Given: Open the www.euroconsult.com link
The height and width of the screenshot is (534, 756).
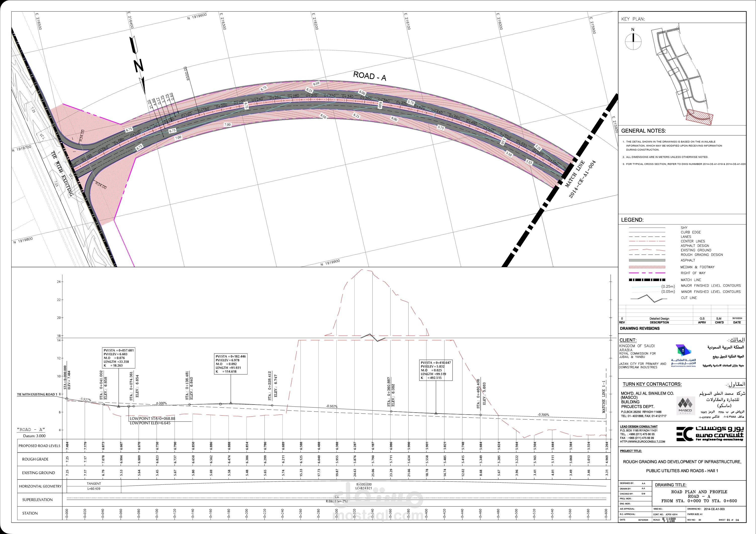Looking at the screenshot, I should (642, 442).
